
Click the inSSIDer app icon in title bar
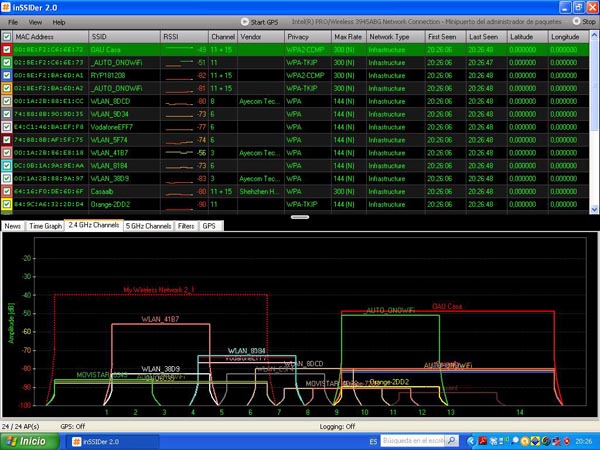6,7
